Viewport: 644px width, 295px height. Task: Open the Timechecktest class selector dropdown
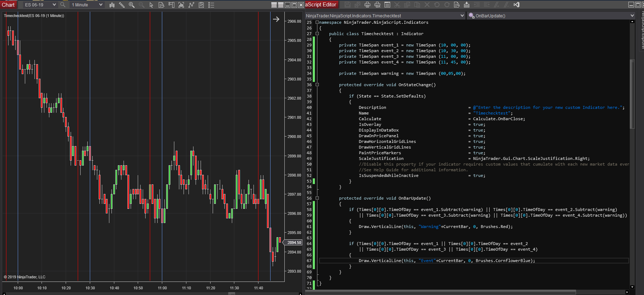462,16
